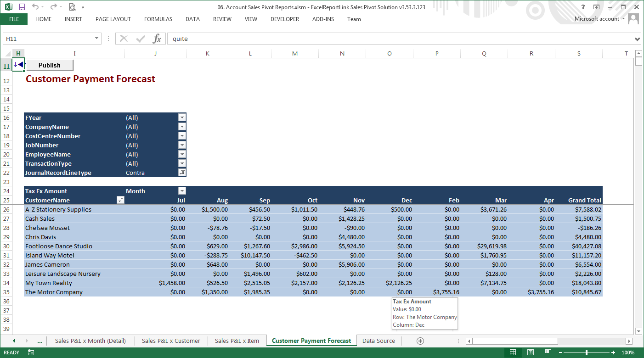Go to the Sales P&L x Month (Detail) sheet
The width and height of the screenshot is (644, 358).
pos(90,341)
